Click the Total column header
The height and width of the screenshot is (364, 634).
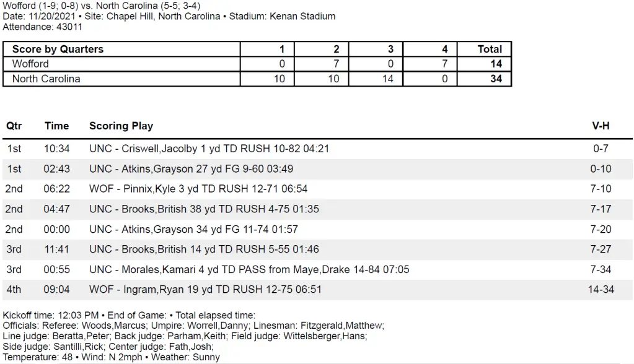coord(490,49)
